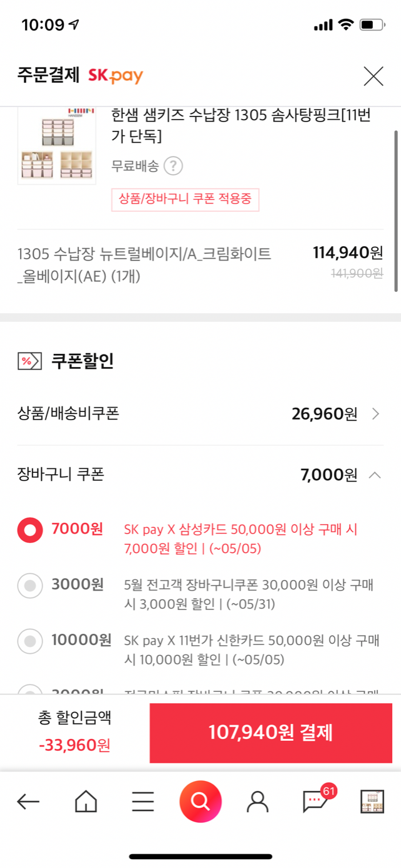Tap the red search button
Image resolution: width=401 pixels, height=868 pixels.
tap(200, 801)
